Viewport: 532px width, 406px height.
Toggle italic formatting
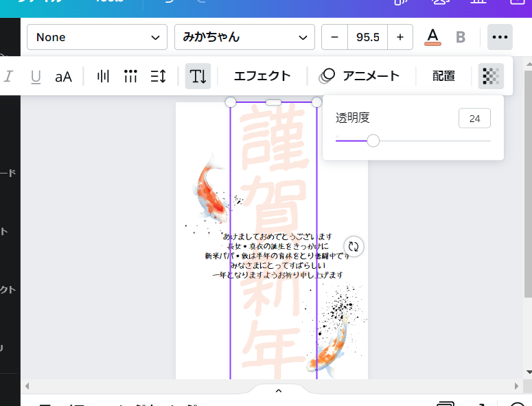coord(8,76)
